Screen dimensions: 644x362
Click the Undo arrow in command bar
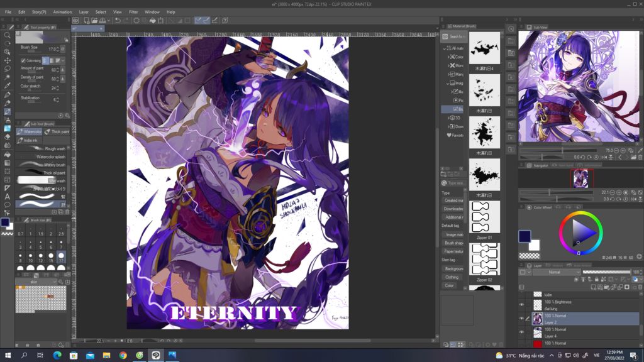pyautogui.click(x=118, y=20)
